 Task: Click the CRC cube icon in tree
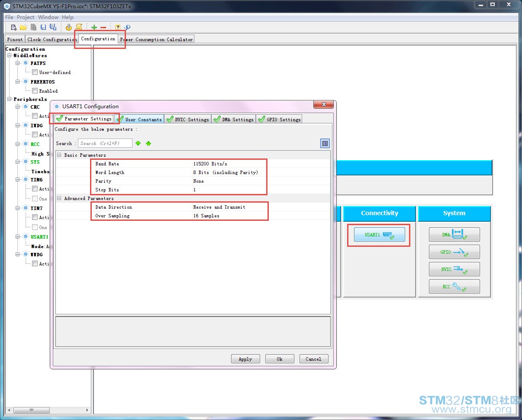tap(26, 107)
